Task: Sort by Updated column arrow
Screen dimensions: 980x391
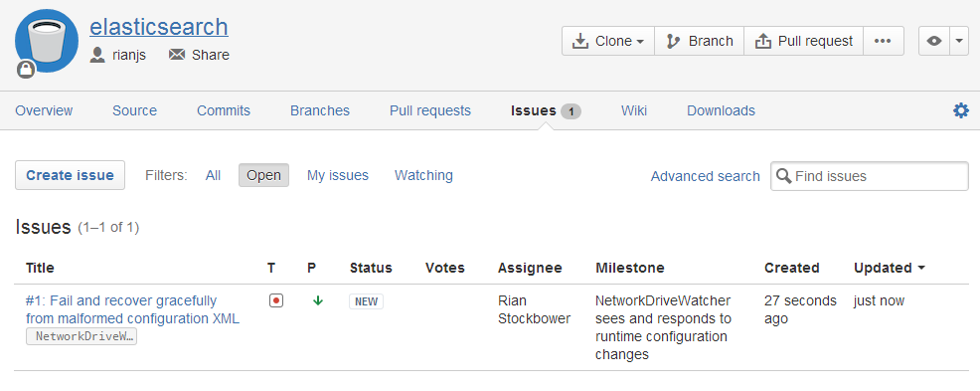Action: 921,268
